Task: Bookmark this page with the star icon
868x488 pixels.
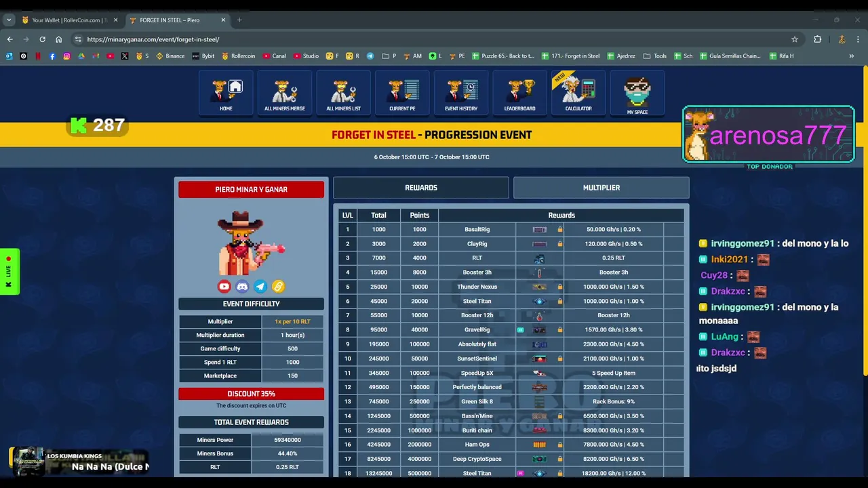Action: tap(795, 39)
